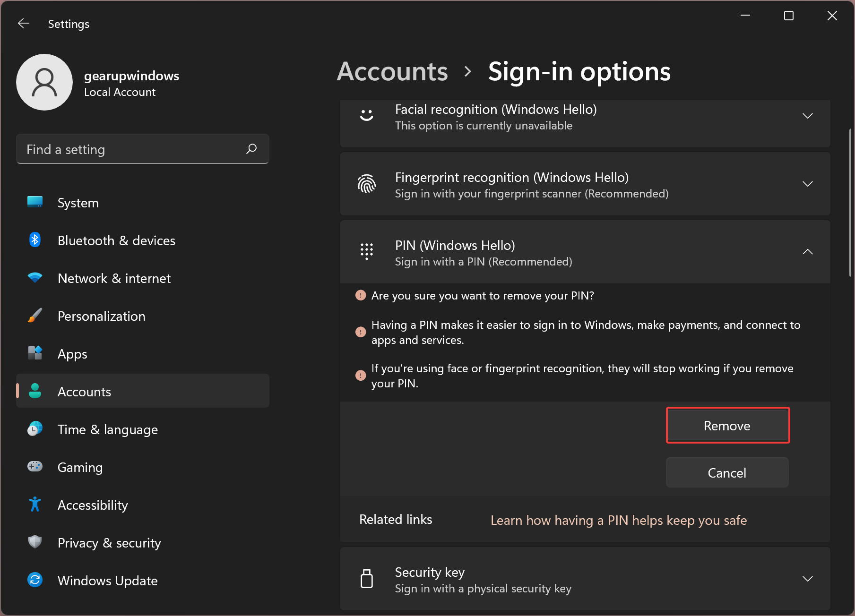
Task: Click the Gaming controller icon
Action: pyautogui.click(x=35, y=467)
